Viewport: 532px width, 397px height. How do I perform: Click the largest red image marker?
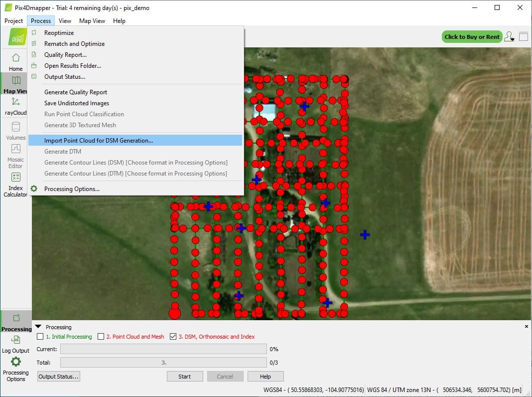click(174, 313)
